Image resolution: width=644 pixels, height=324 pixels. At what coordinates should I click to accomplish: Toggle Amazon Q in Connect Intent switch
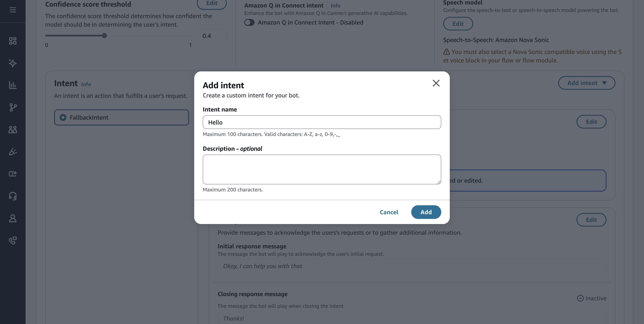click(249, 23)
